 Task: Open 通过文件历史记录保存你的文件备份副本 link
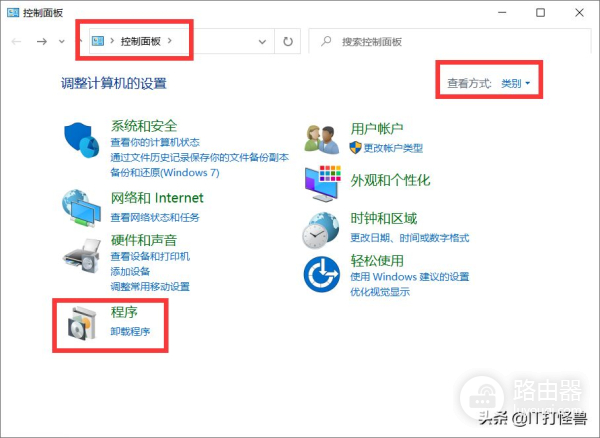point(199,158)
